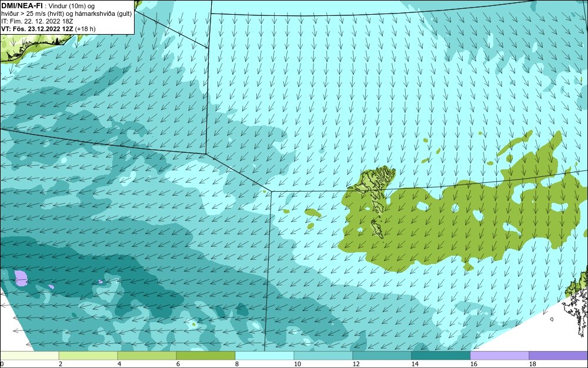Click the 2–4 m/s light green legend swatch
Screen dimensions: 588x368
click(88, 356)
